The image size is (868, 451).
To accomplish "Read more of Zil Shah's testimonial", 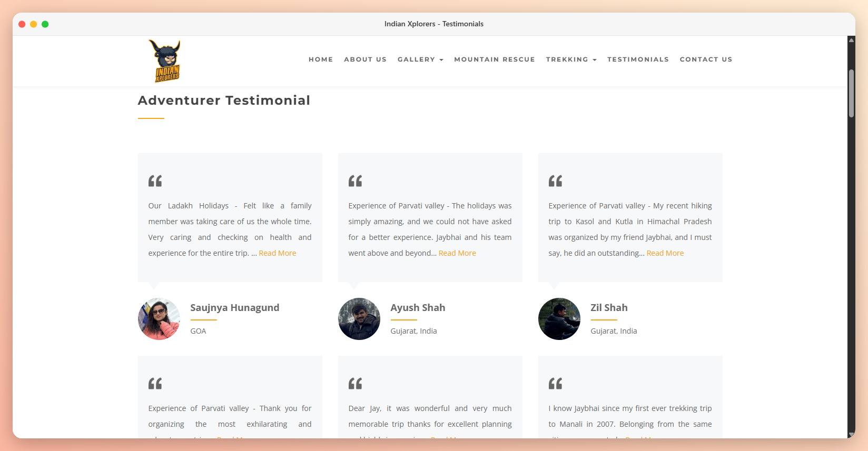I will 665,253.
